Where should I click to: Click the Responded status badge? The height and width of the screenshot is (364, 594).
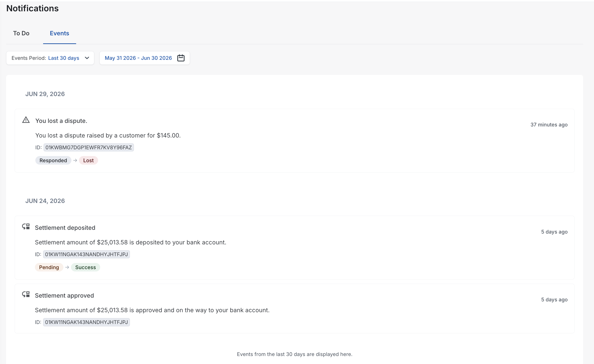pos(53,160)
